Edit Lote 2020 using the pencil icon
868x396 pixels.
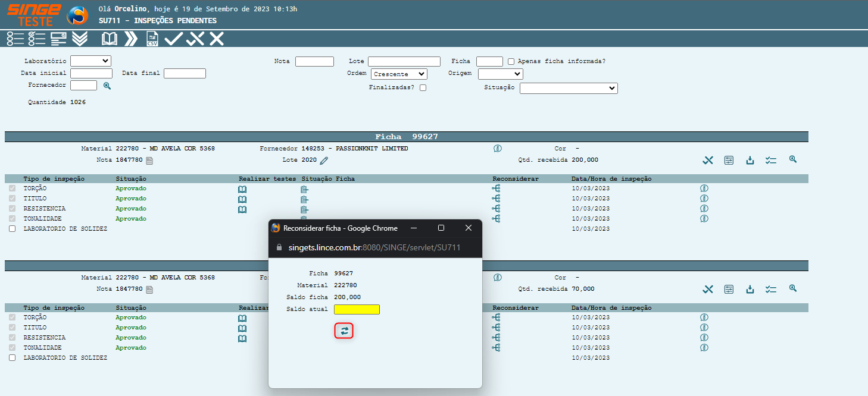[x=324, y=160]
